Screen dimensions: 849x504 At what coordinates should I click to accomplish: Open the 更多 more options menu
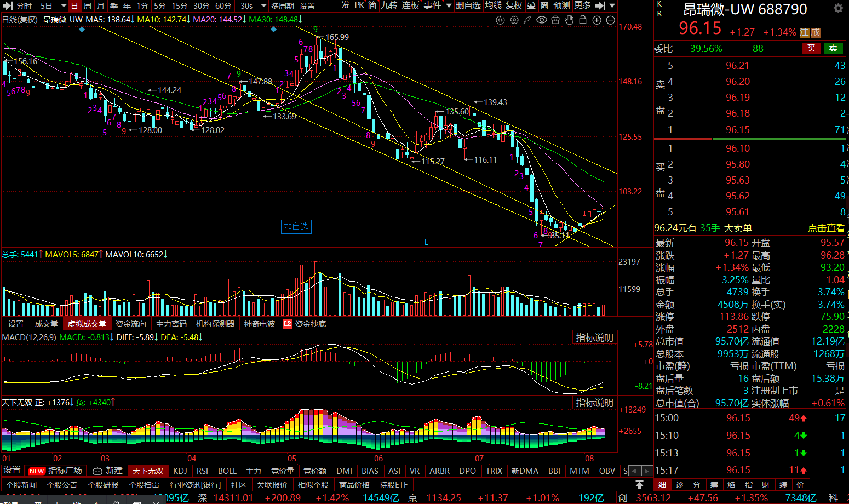[582, 5]
